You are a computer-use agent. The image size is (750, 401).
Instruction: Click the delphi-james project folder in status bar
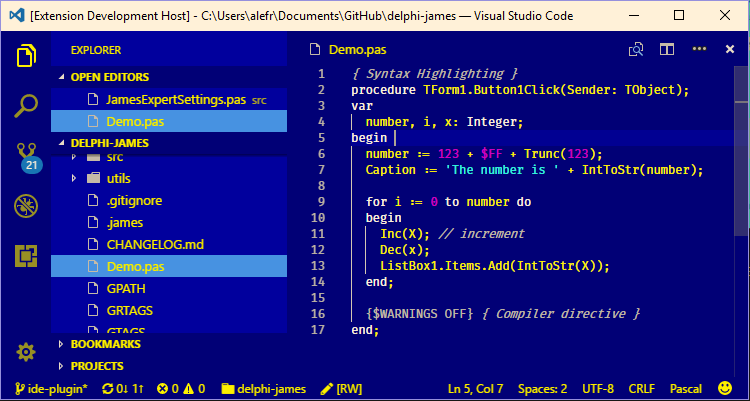click(264, 389)
